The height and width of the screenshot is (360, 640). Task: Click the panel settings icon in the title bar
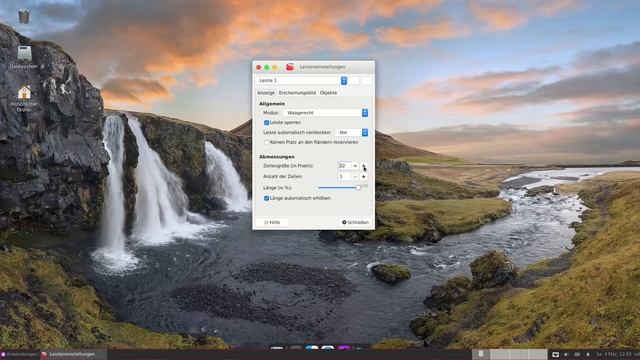[x=290, y=67]
